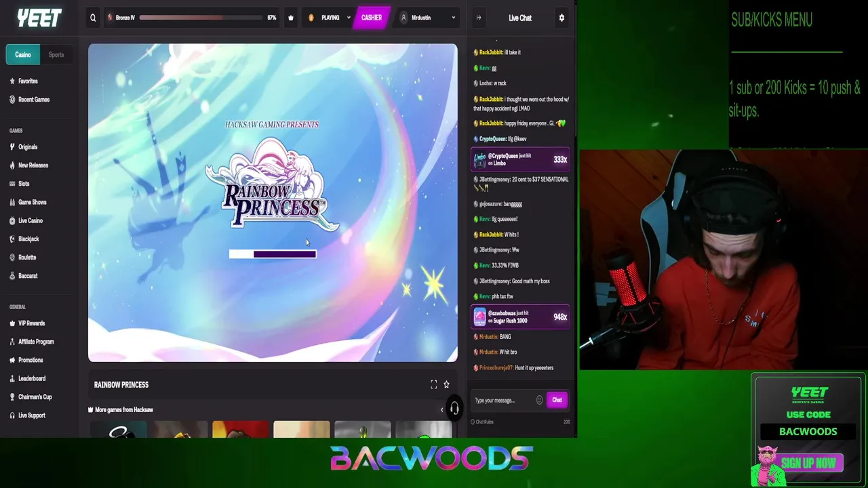Open the first Hacksaw game thumbnail

click(x=119, y=429)
